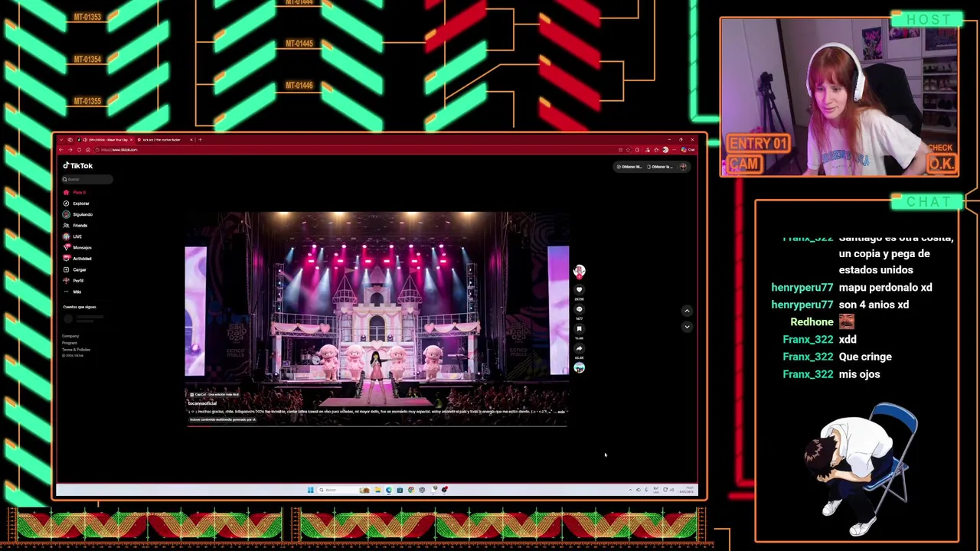Go to Siguiendo feed

(x=77, y=214)
